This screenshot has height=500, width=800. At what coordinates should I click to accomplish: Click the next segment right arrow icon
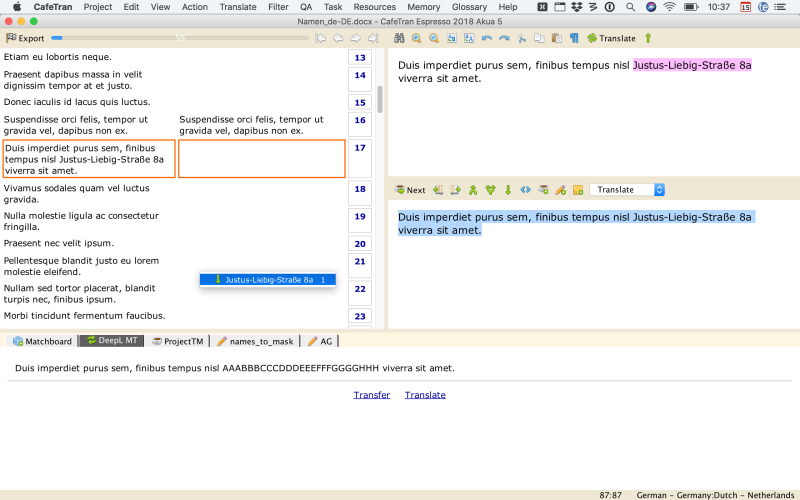point(356,38)
